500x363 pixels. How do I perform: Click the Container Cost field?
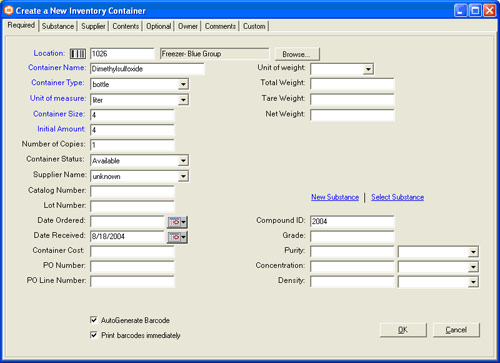[x=132, y=252]
